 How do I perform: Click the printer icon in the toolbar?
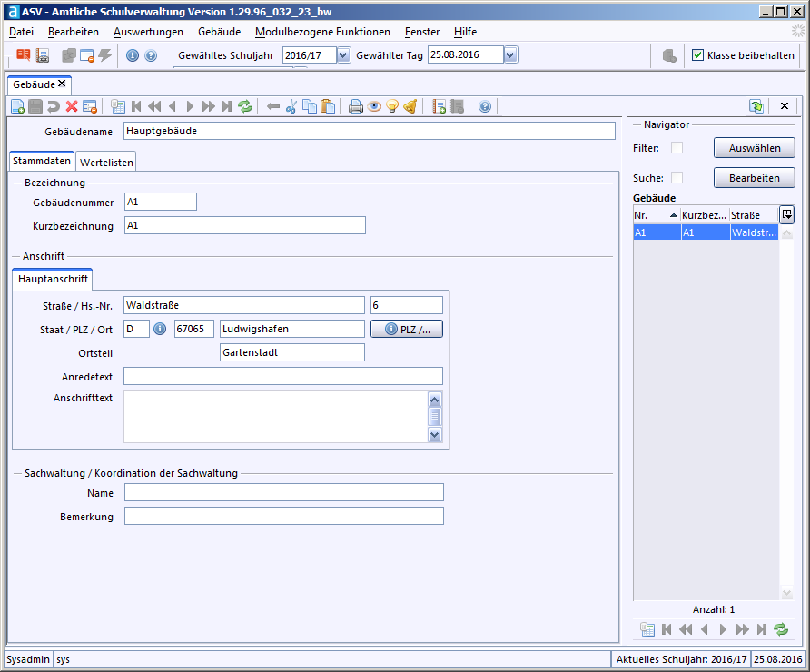356,106
